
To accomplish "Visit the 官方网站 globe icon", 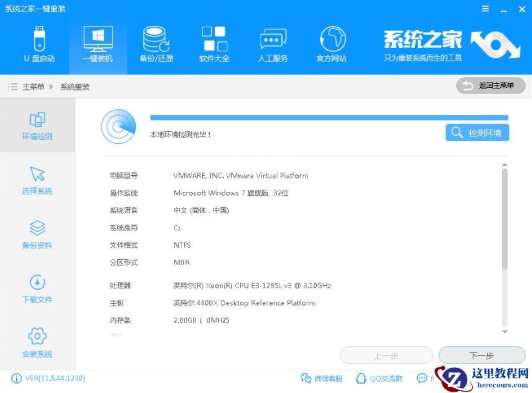I will pyautogui.click(x=332, y=39).
